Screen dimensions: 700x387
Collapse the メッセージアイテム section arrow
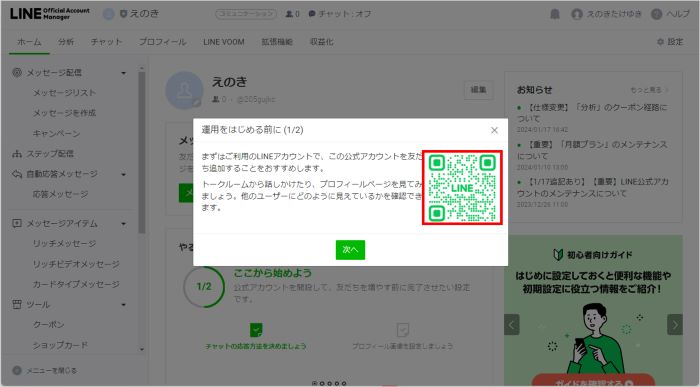[124, 224]
